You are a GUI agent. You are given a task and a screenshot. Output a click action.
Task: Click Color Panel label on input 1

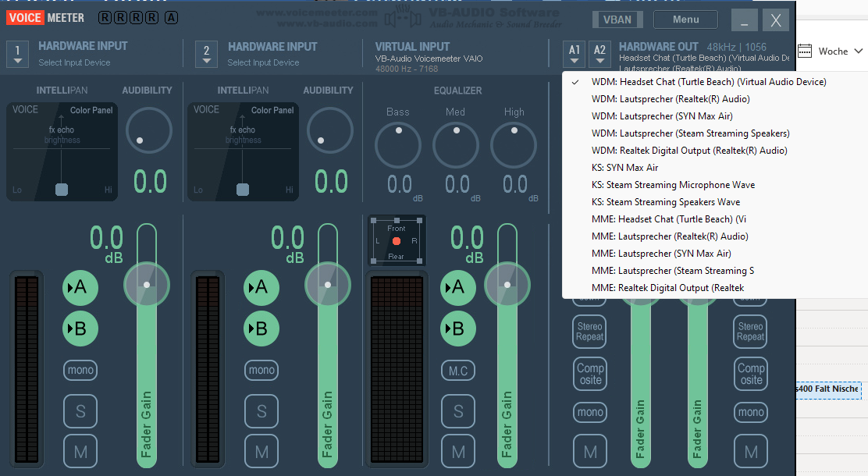91,110
